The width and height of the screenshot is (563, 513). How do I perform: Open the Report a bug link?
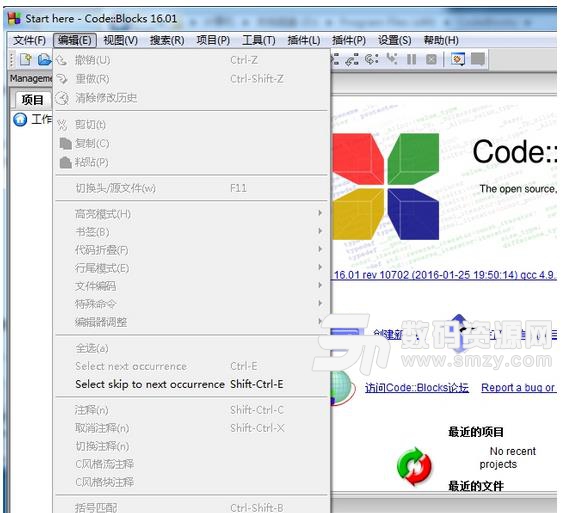coord(519,388)
